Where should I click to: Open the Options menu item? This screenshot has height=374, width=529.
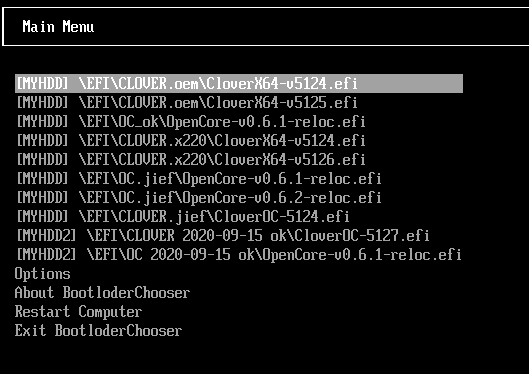(43, 274)
